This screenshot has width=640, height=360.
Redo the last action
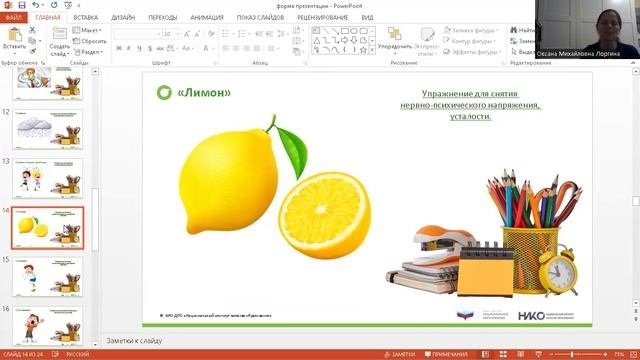click(x=54, y=5)
